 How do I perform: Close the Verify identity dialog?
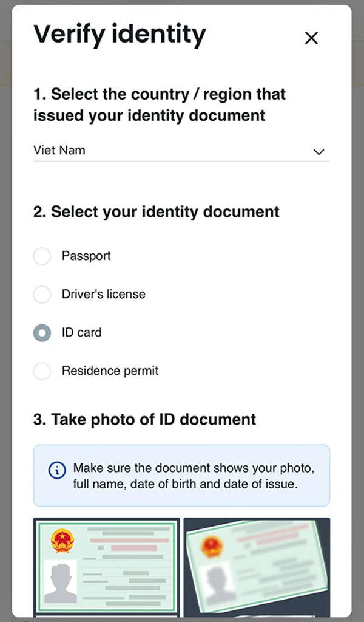[311, 38]
